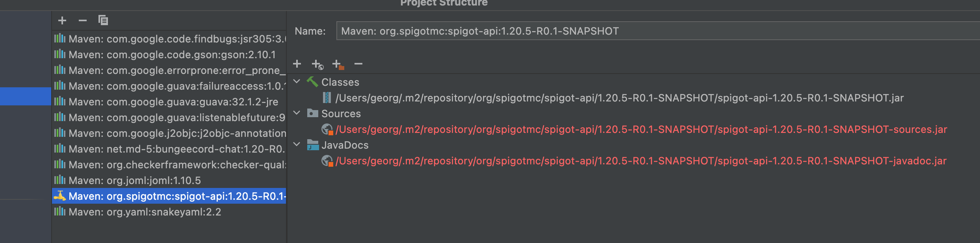Click the copy library icon
This screenshot has width=980, height=243.
103,20
